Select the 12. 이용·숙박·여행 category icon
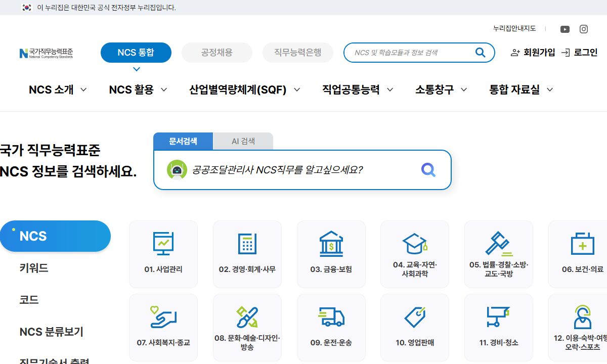 coord(583,317)
